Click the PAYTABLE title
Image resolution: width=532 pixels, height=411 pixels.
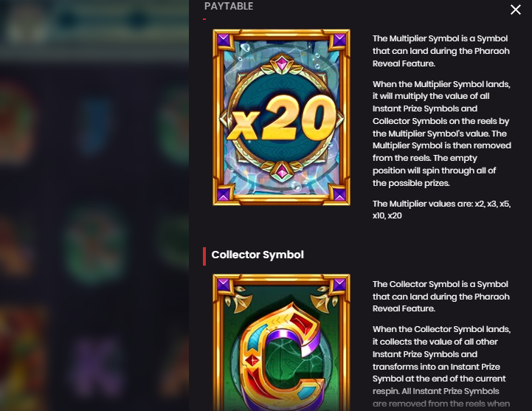click(x=229, y=6)
